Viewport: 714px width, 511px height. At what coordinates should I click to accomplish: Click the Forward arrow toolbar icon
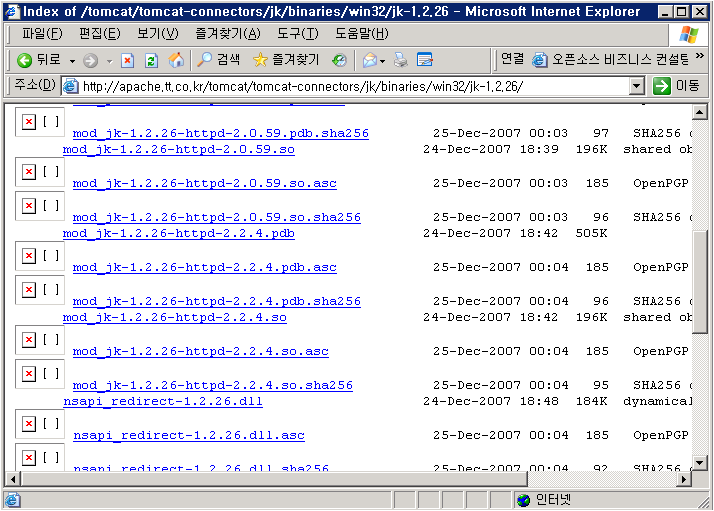(x=91, y=60)
